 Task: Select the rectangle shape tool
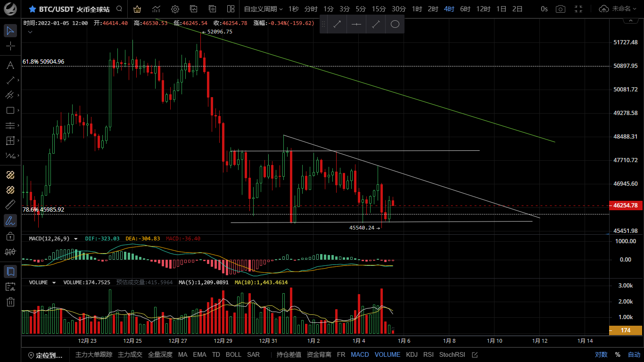point(10,110)
